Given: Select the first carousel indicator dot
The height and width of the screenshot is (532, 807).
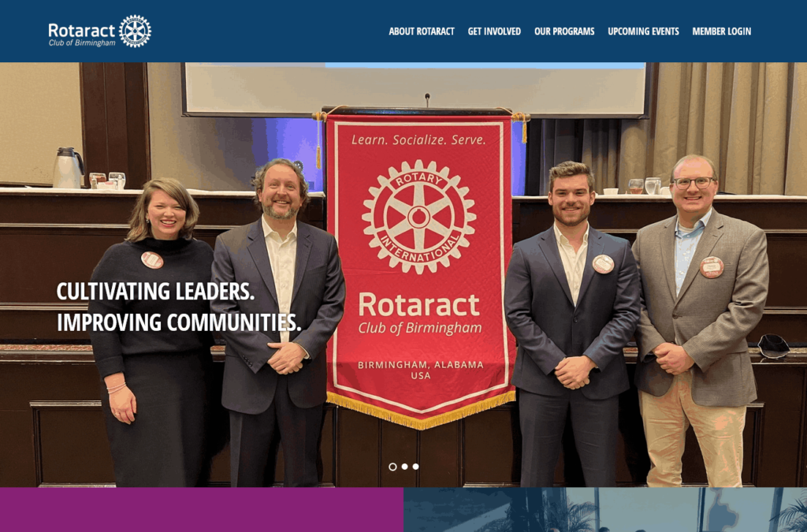Looking at the screenshot, I should [x=393, y=467].
